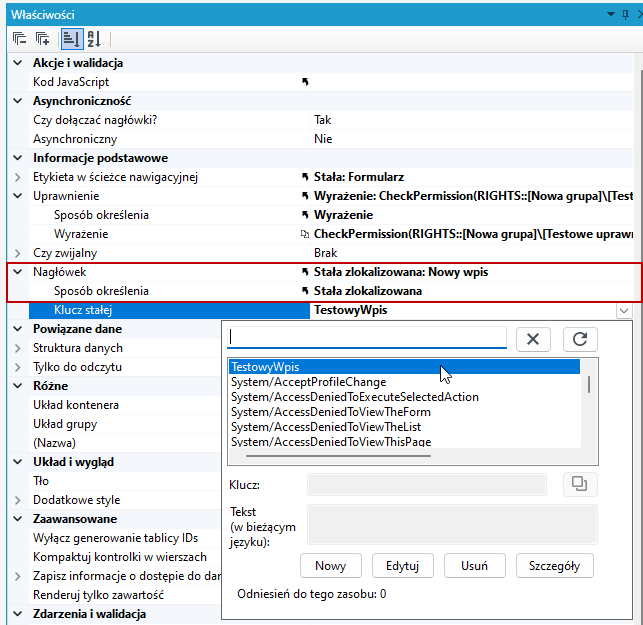Click the list's horizontal scrollbar

(338, 456)
